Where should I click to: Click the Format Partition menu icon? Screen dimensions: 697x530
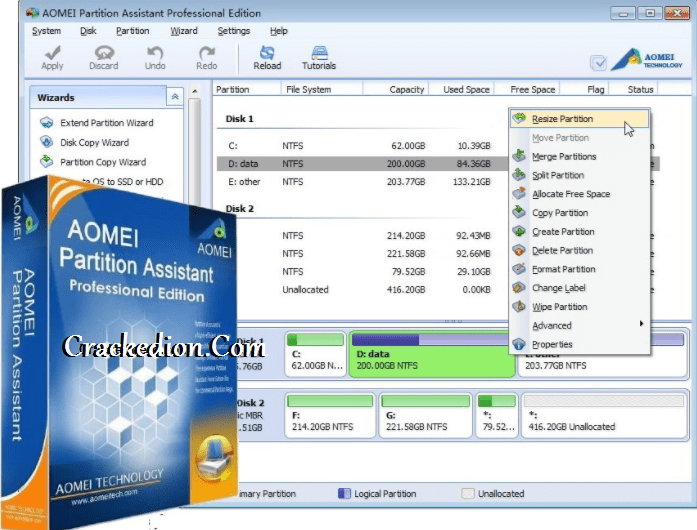coord(519,269)
